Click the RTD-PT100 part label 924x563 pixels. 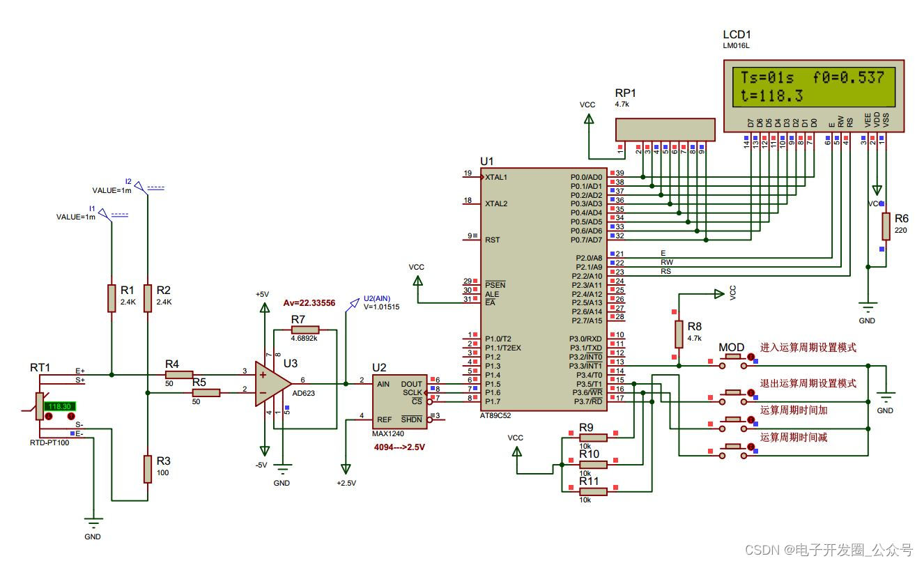pyautogui.click(x=49, y=443)
